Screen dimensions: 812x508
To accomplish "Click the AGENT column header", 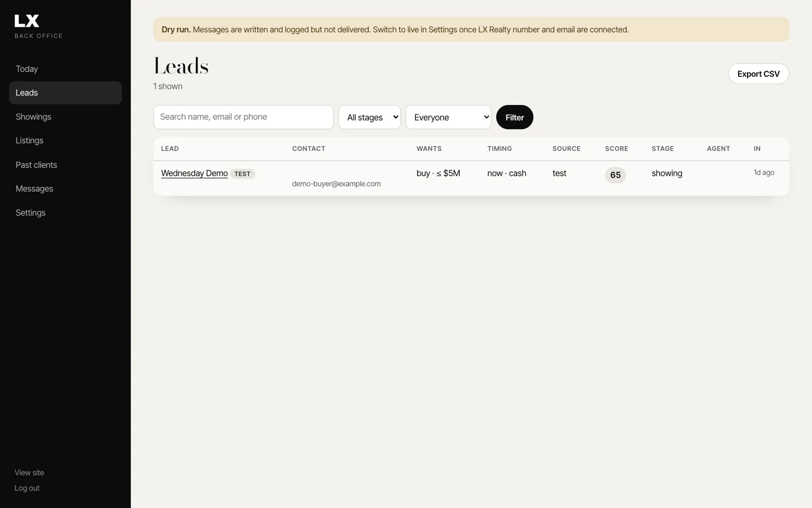I will point(719,149).
